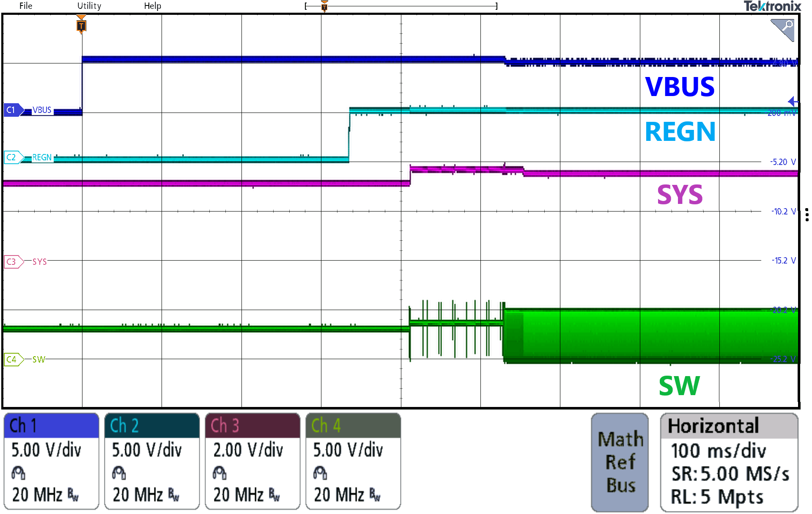Open the Utility menu
812x514 pixels.
(88, 6)
